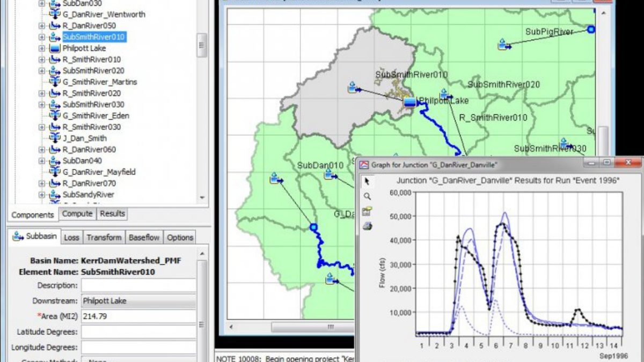
Task: Click the junction icon beside G_SmithRiver_Eden in tree
Action: pos(55,115)
